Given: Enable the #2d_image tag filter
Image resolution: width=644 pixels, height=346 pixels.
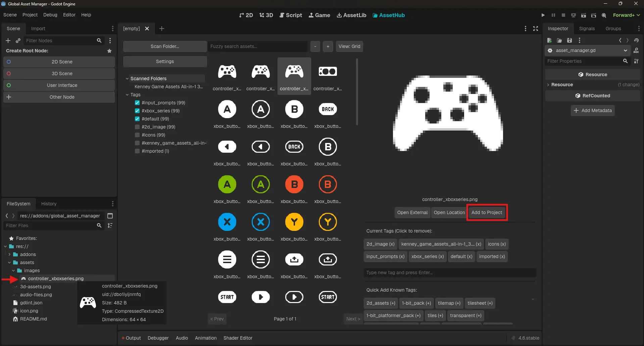Looking at the screenshot, I should [x=137, y=127].
